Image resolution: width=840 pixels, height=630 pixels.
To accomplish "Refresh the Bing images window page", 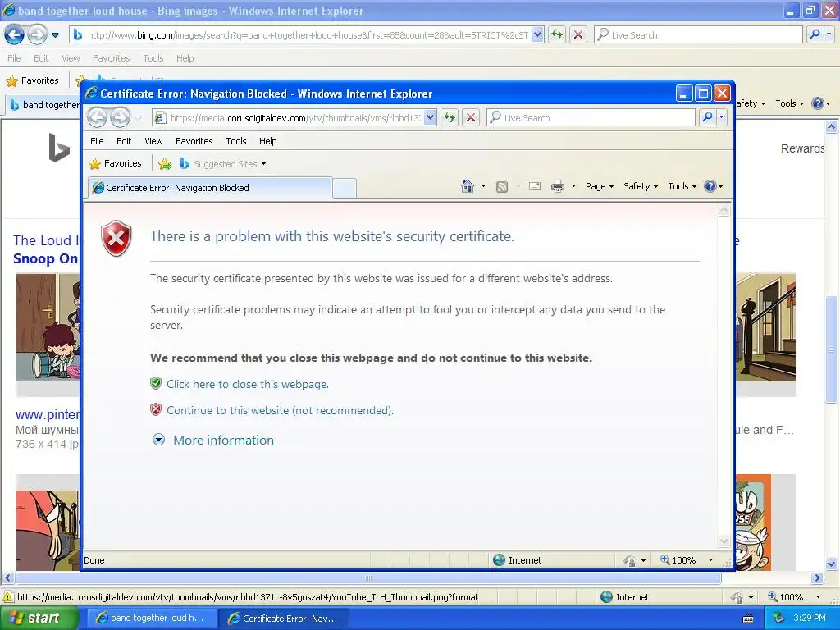I will pyautogui.click(x=557, y=34).
